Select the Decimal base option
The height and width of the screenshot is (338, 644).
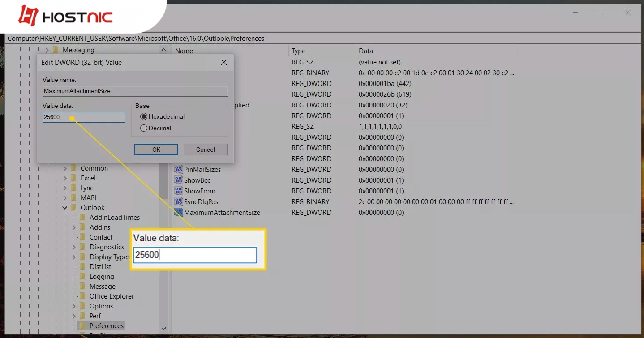pyautogui.click(x=143, y=128)
